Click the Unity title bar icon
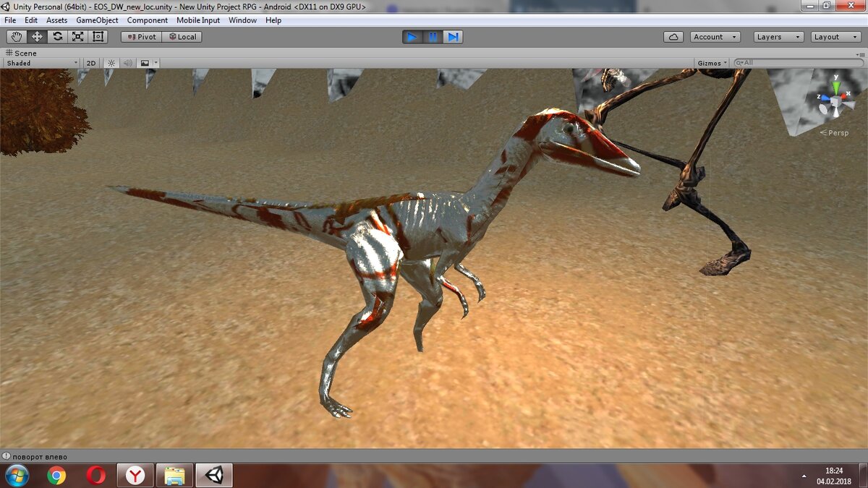The image size is (868, 488). tap(6, 7)
